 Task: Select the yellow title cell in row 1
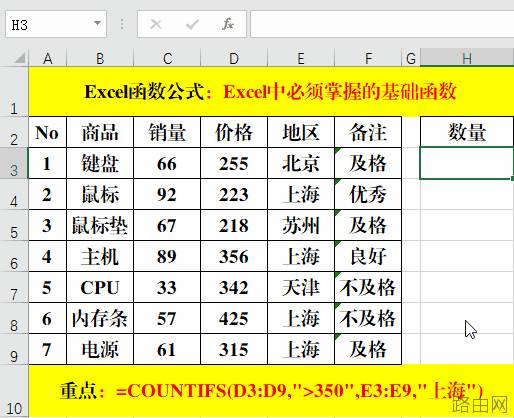(x=271, y=91)
